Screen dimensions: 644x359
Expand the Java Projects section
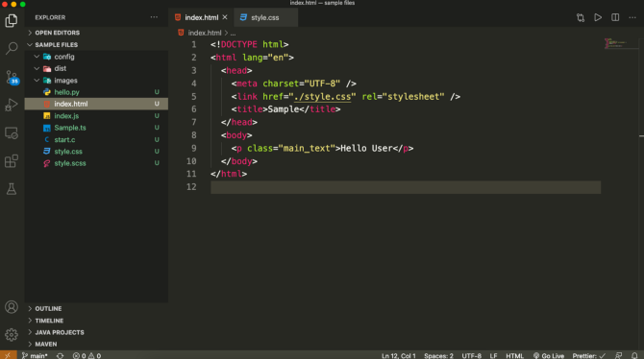60,332
